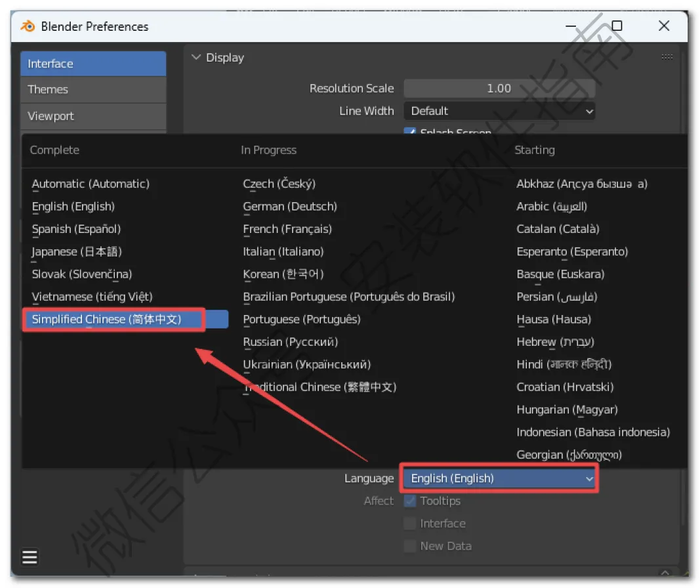This screenshot has height=588, width=700.
Task: Switch to the Themes tab
Action: 93,90
